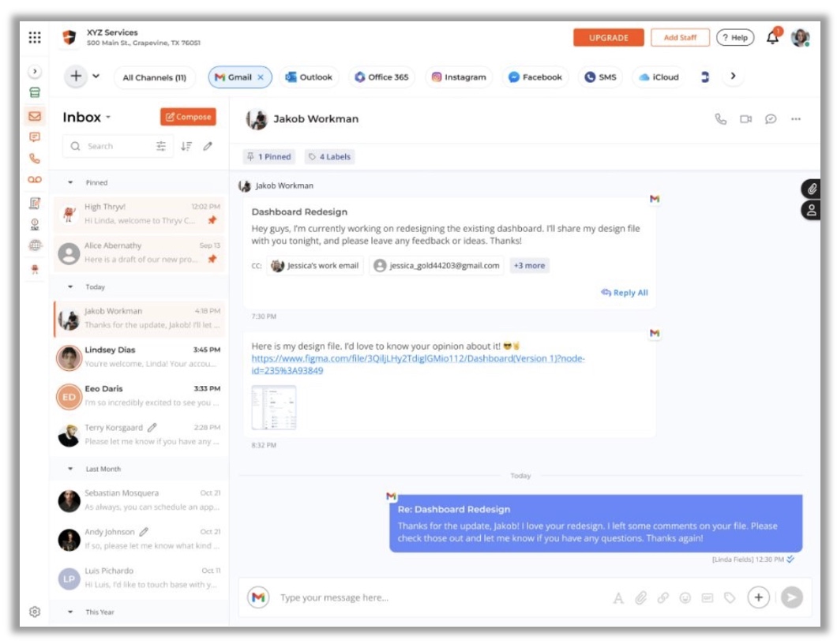This screenshot has width=837, height=644.
Task: Collapse the Pinned section
Action: pyautogui.click(x=70, y=182)
